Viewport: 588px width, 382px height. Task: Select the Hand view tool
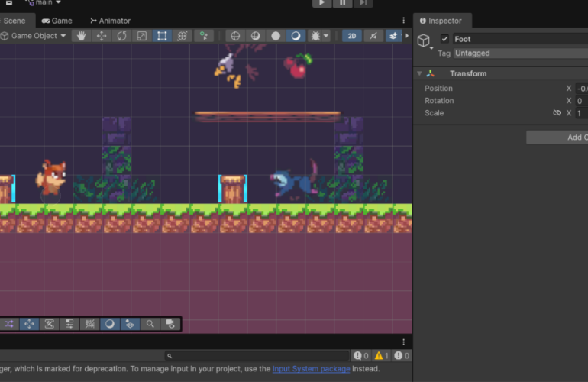click(82, 36)
